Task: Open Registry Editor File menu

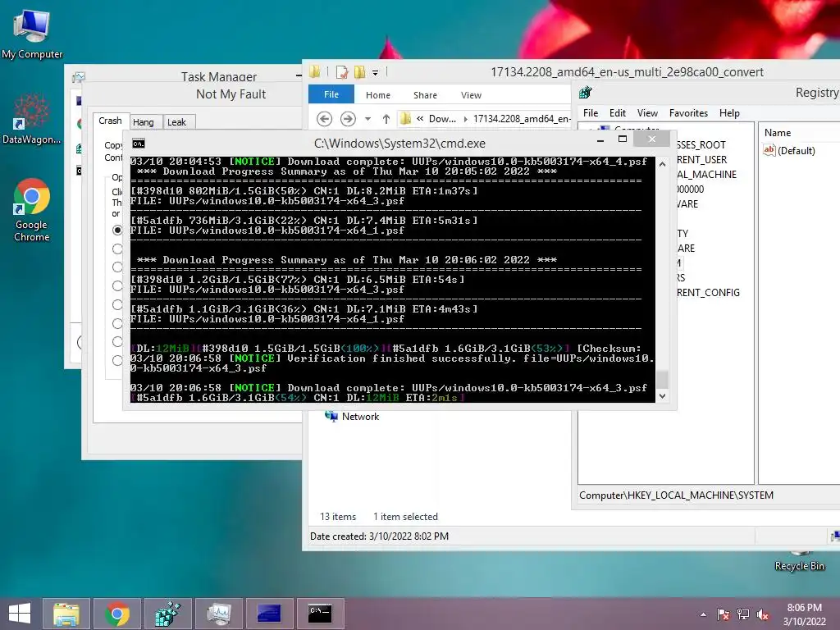Action: [x=591, y=113]
